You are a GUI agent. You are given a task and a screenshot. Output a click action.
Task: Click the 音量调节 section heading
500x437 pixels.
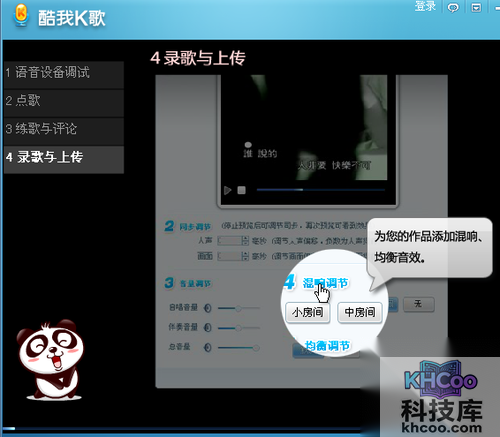pos(195,284)
